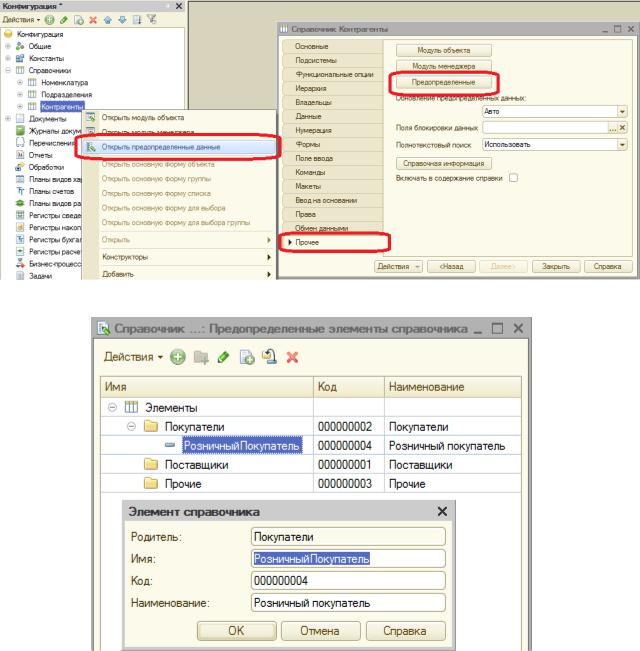
Task: Open Полнотекстовый поиск dropdown arrow
Action: click(622, 145)
